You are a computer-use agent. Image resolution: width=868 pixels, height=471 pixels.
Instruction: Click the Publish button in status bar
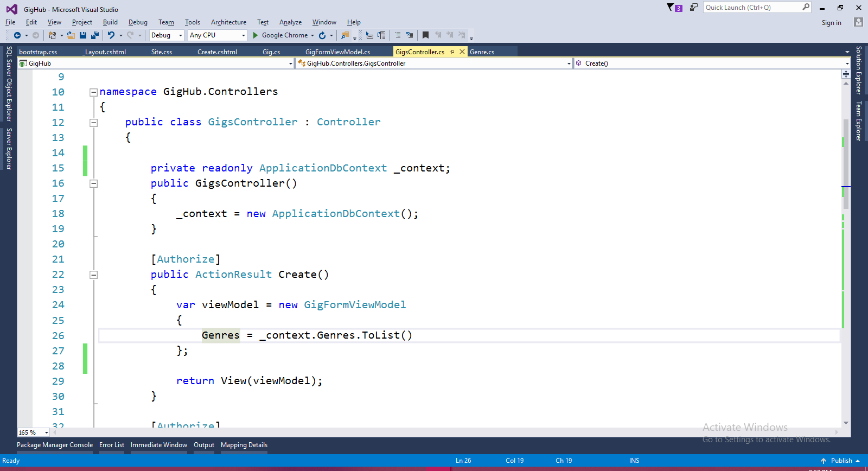tap(840, 461)
